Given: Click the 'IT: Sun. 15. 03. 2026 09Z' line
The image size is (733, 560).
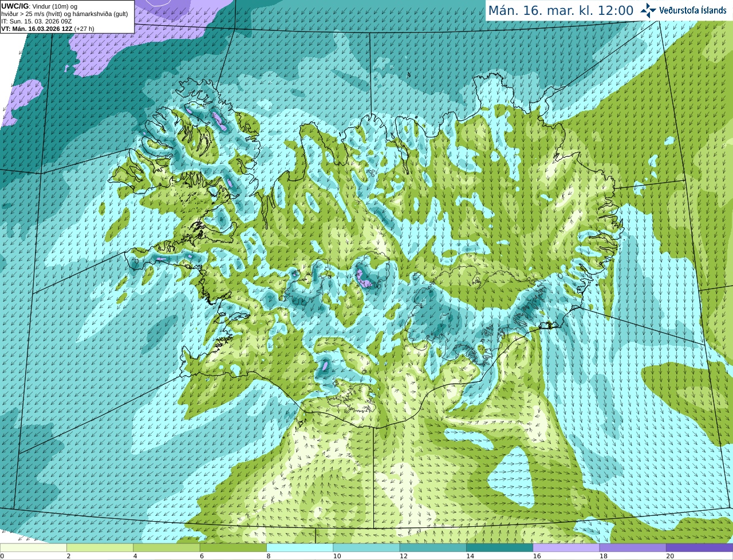Looking at the screenshot, I should 37,21.
